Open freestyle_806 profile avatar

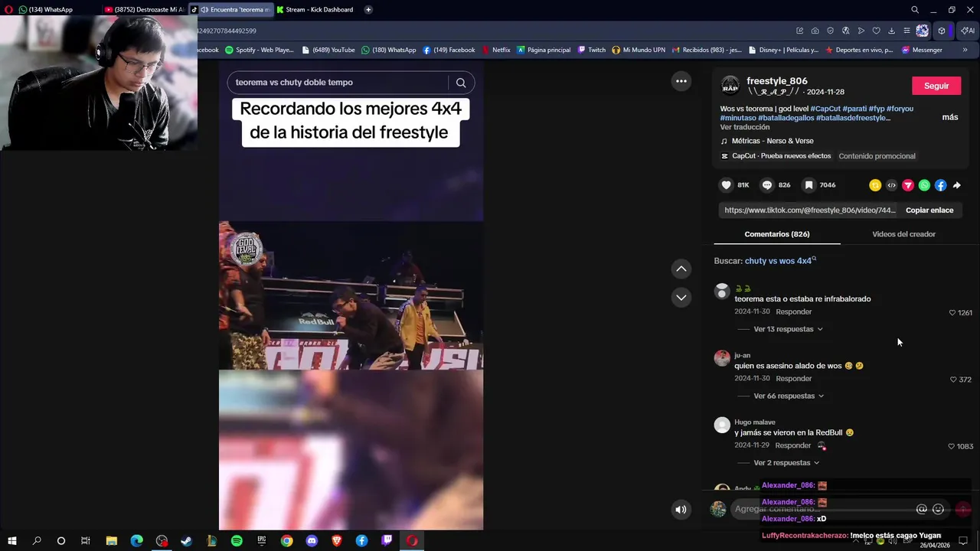730,85
